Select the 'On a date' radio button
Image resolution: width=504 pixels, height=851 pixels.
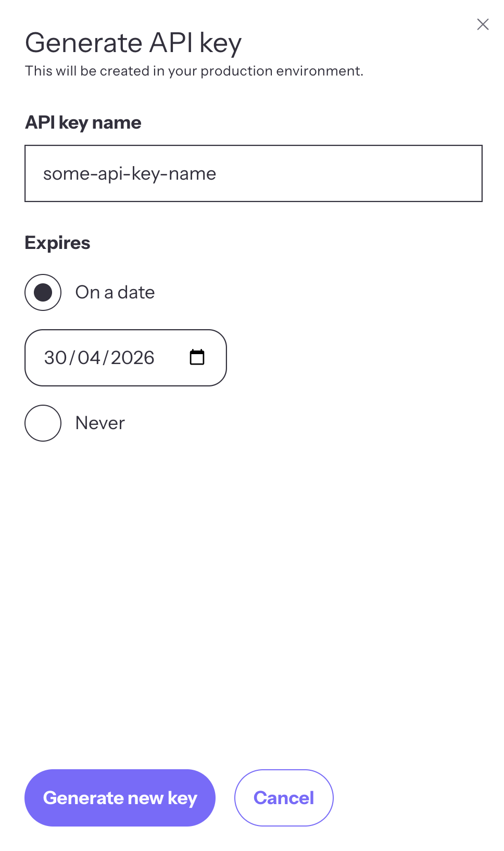coord(43,292)
